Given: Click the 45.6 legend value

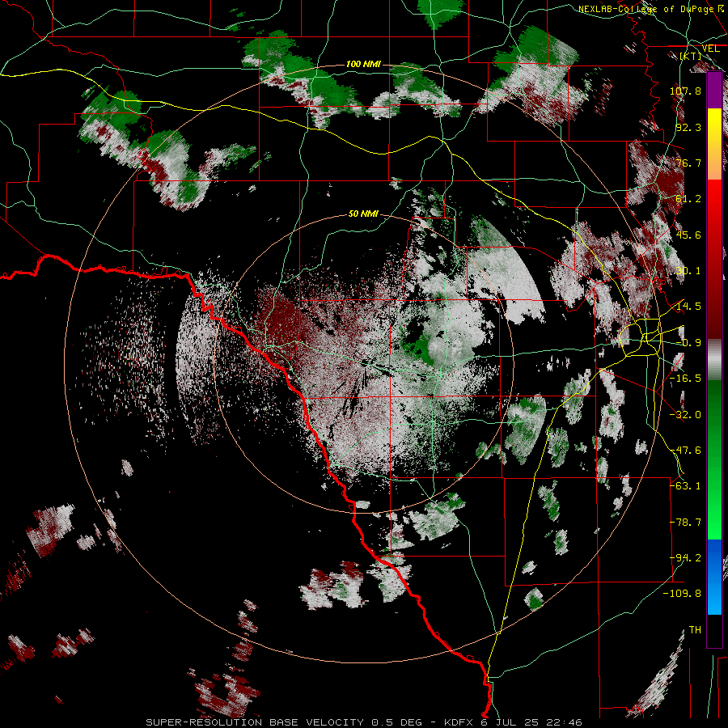Looking at the screenshot, I should (688, 235).
